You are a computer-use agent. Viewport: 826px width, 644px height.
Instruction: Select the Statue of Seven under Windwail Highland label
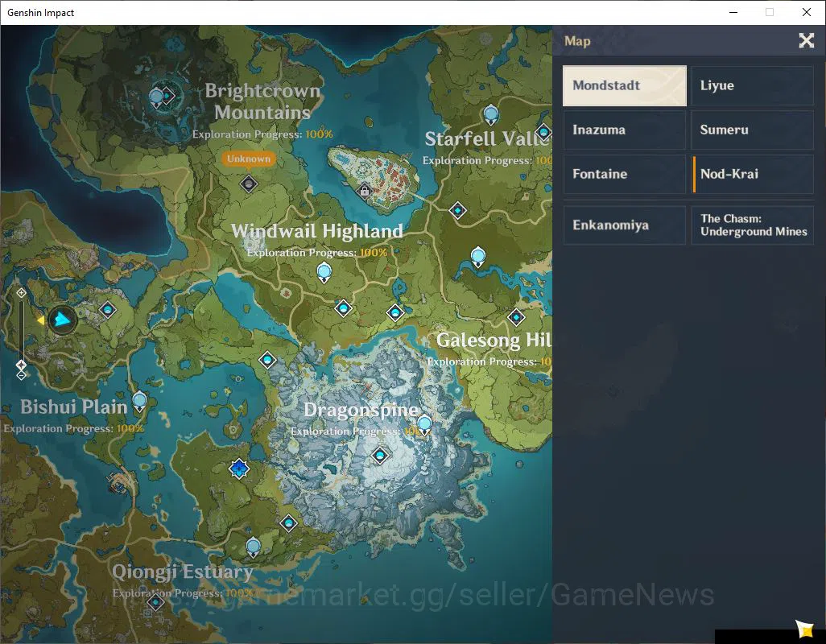[x=324, y=273]
